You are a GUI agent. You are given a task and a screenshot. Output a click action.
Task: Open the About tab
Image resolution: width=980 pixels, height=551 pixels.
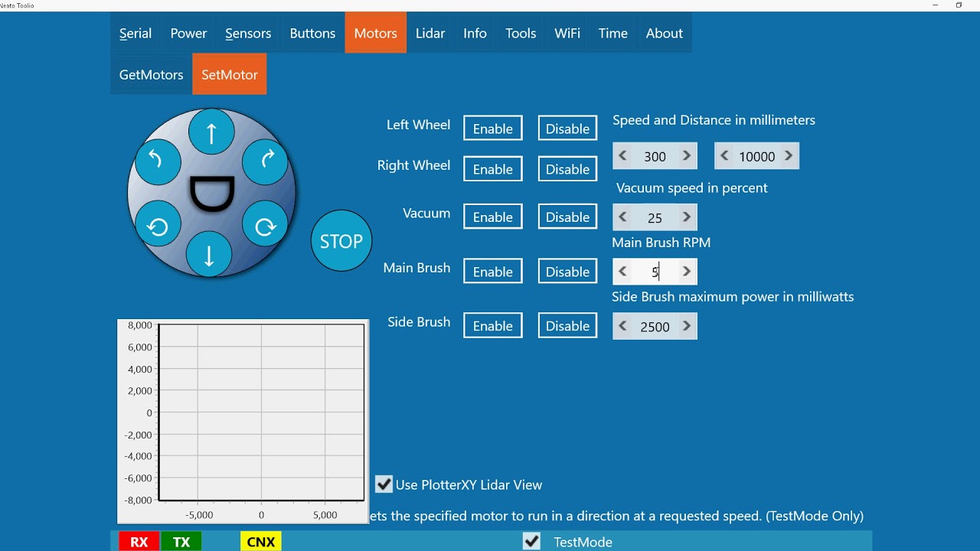[x=664, y=33]
